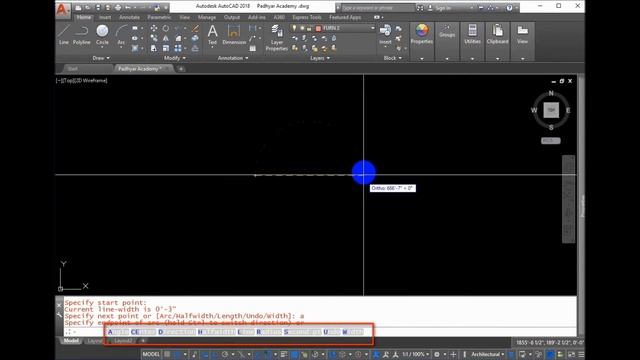Click the [-][Top][2D Wireframe] viewport label
640x360 pixels.
coord(82,80)
